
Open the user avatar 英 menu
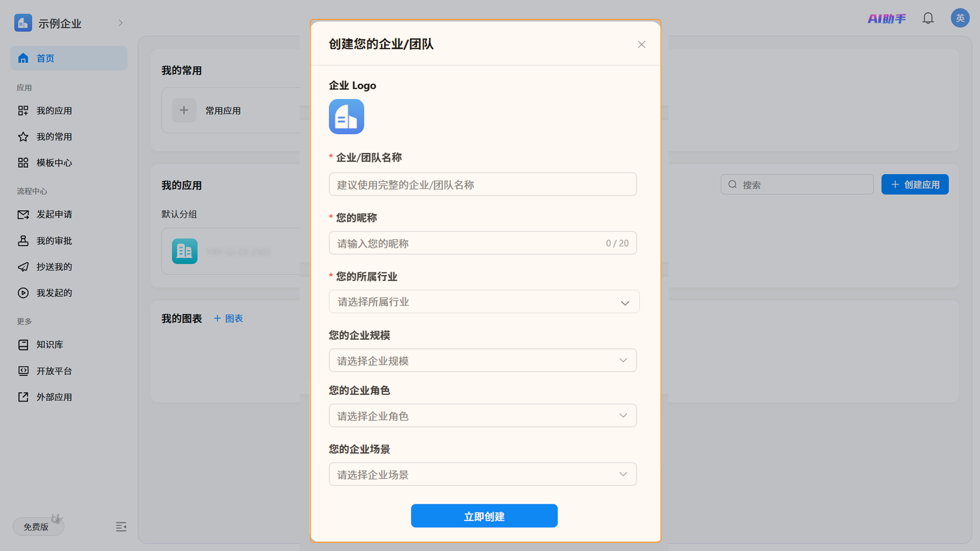point(960,18)
